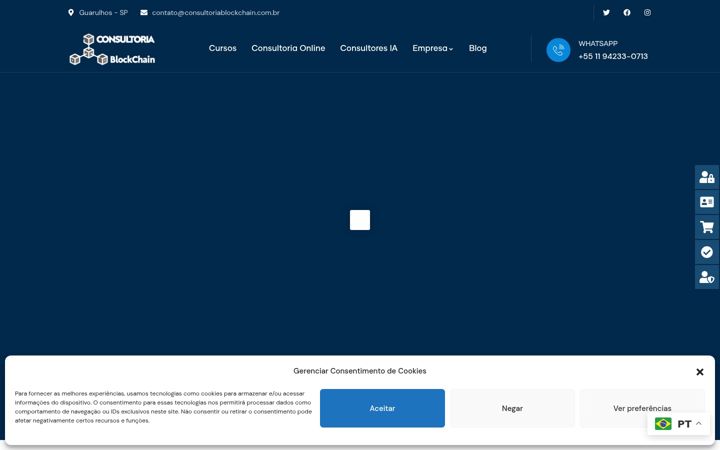Viewport: 720px width, 450px height.
Task: Click the user with shield sidebar icon
Action: point(707,277)
